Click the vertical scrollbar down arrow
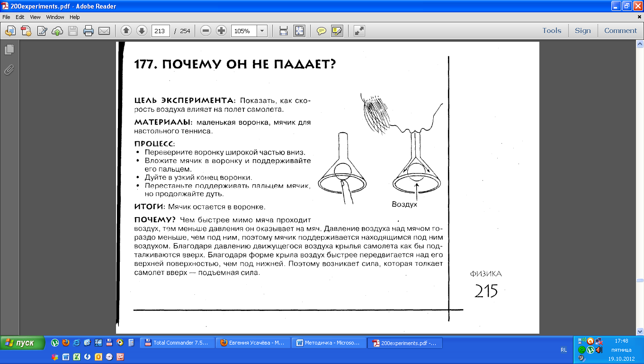This screenshot has height=364, width=644. tap(640, 331)
